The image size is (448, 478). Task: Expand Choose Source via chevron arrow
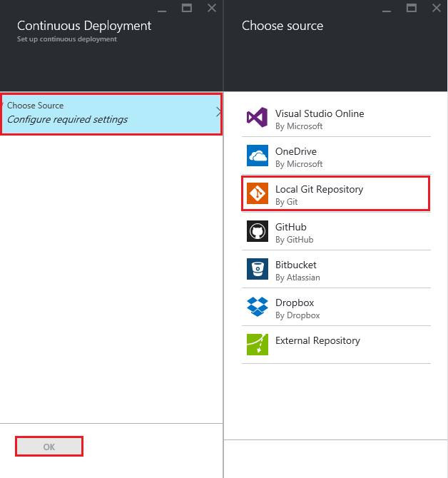point(218,112)
